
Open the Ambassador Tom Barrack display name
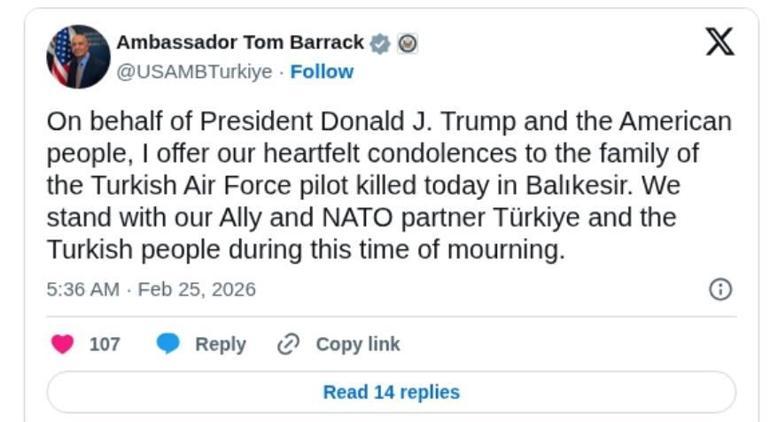click(x=240, y=43)
